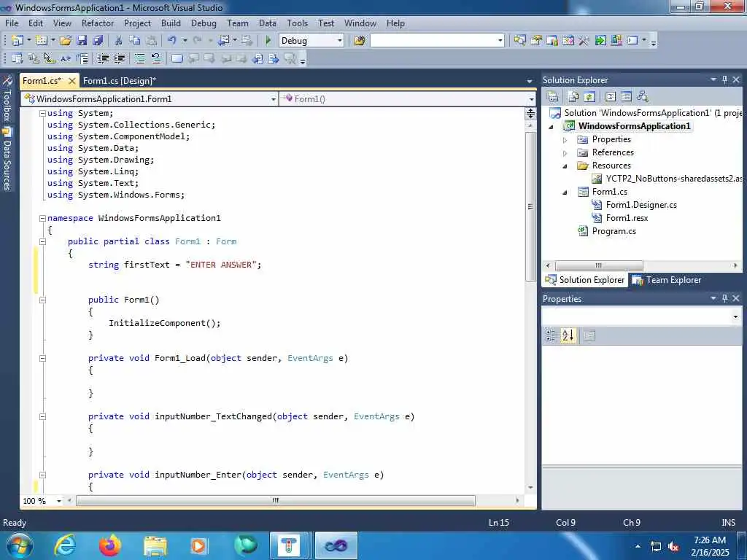Image resolution: width=747 pixels, height=560 pixels.
Task: Click Show All Files in Solution Explorer
Action: [x=573, y=97]
